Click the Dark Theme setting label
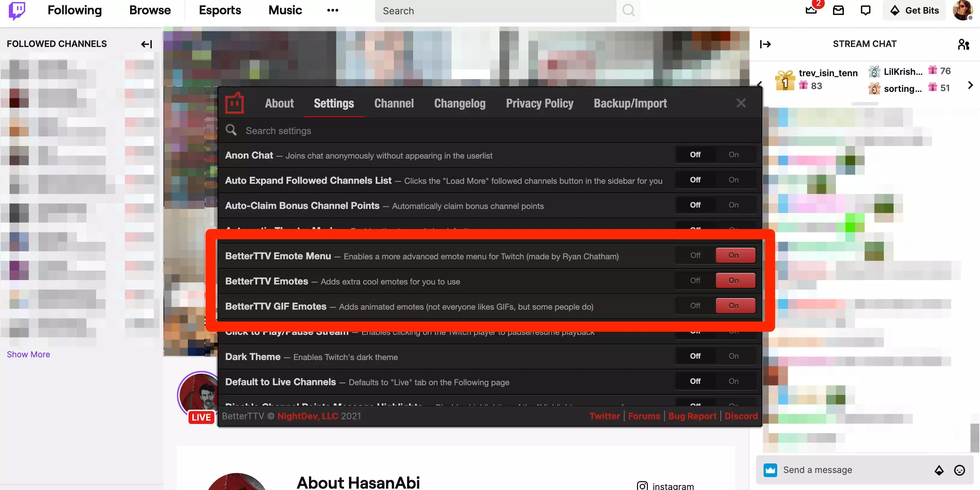The height and width of the screenshot is (490, 980). (x=252, y=357)
